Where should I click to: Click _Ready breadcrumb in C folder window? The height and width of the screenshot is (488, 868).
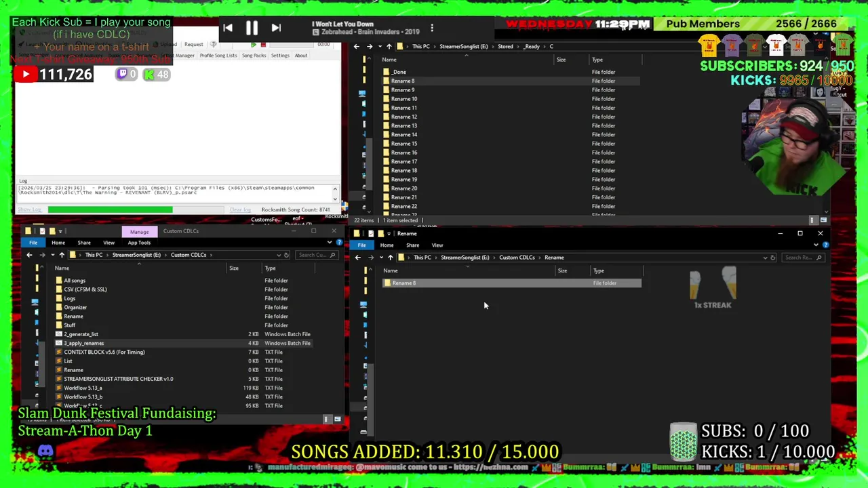532,47
